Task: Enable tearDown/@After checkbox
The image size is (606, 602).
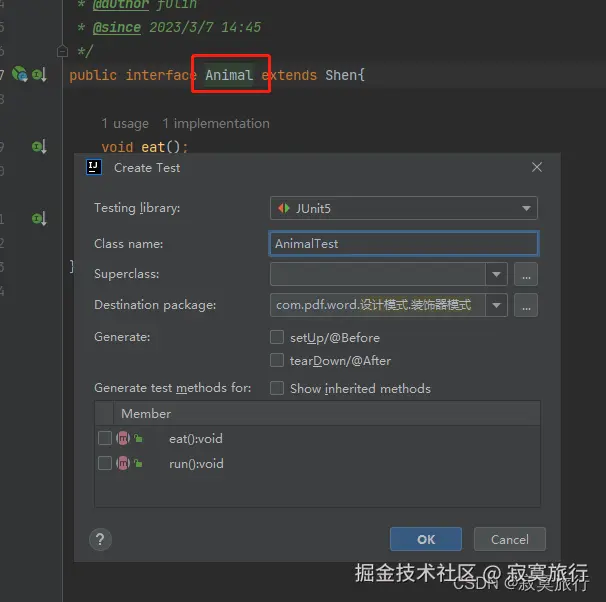Action: 277,360
